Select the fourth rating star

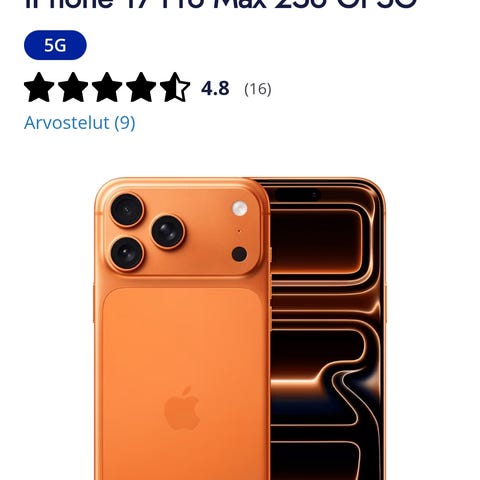click(x=141, y=87)
